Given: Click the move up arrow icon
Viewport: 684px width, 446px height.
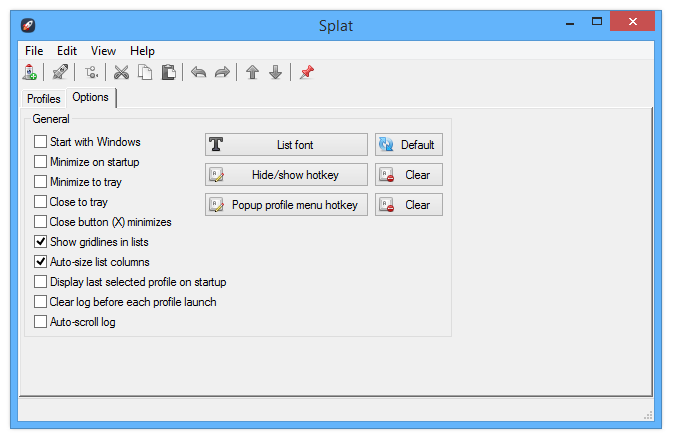Looking at the screenshot, I should pos(252,72).
